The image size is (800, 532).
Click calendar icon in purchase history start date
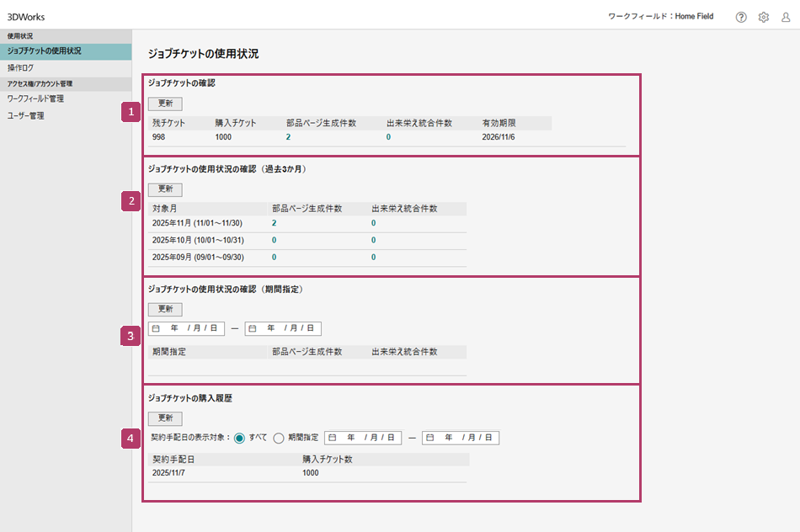click(x=333, y=438)
